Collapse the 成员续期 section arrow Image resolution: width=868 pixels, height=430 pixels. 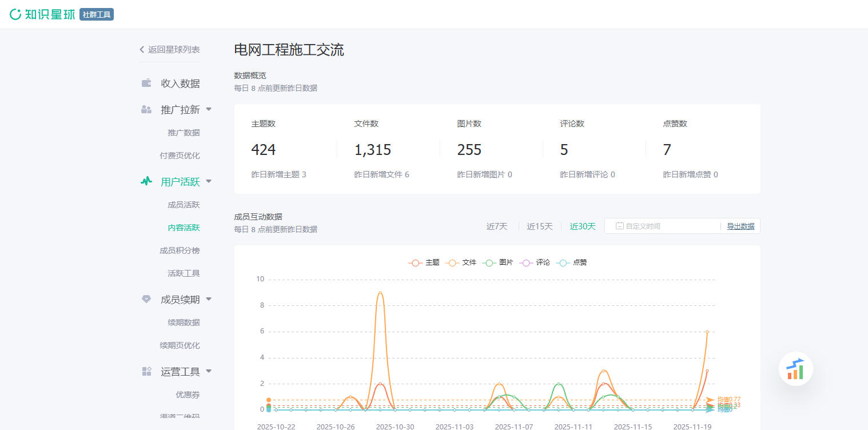[209, 299]
